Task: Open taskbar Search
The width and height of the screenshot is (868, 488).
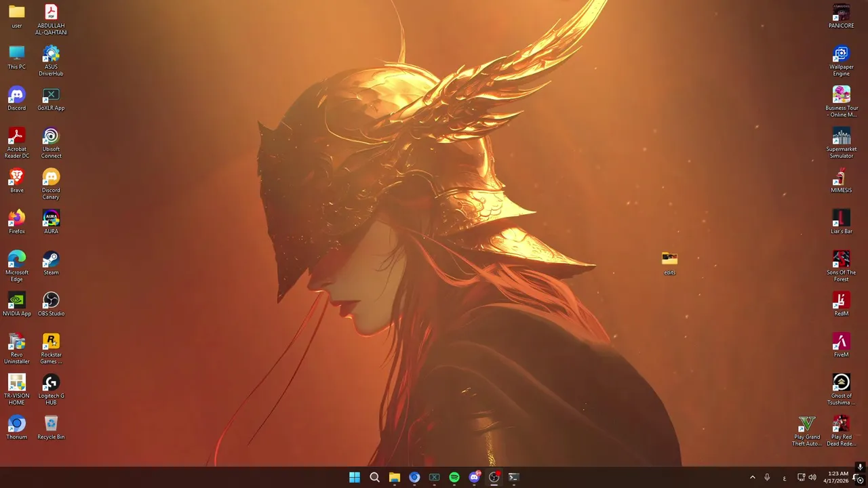Action: coord(374,477)
